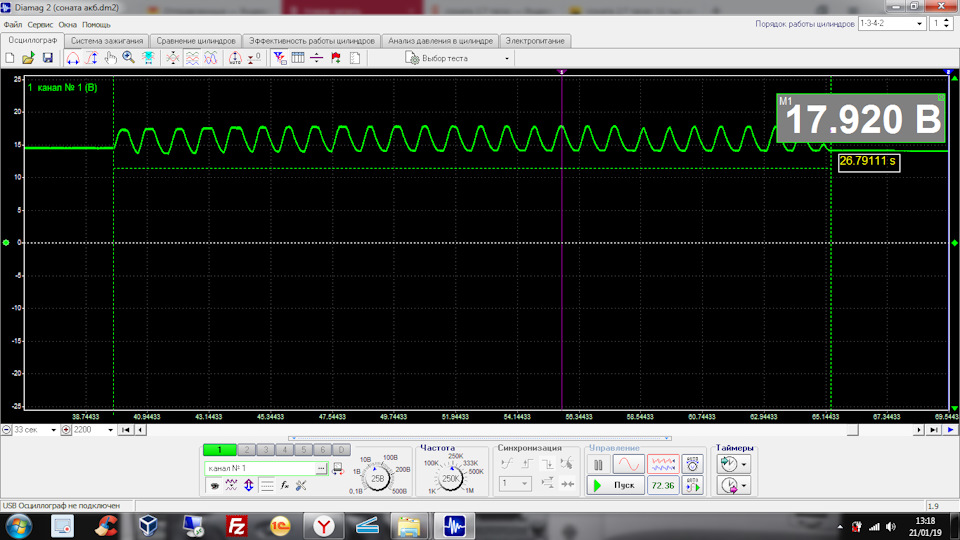This screenshot has height=540, width=960.
Task: Click the Частота frequency dial
Action: click(451, 479)
